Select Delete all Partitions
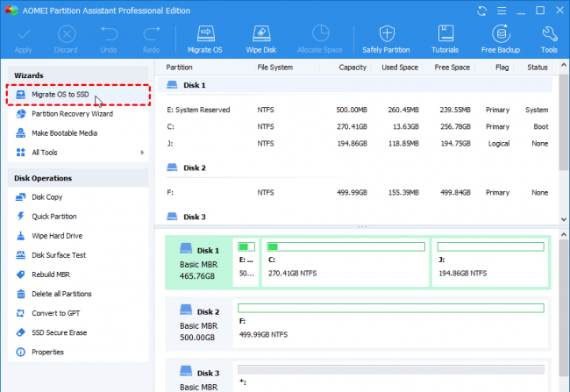The width and height of the screenshot is (570, 392). pos(78,294)
